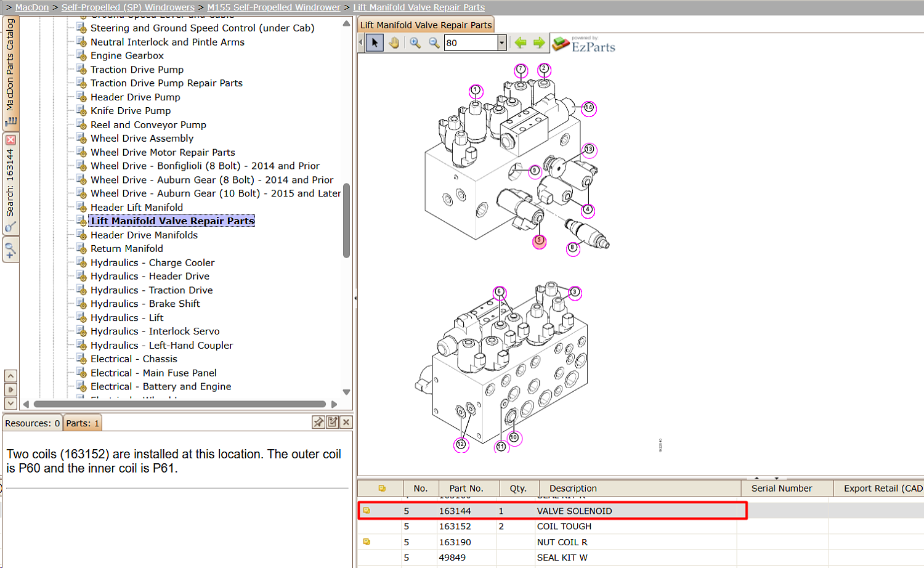
Task: Open Lift Manifold Valve Repair Parts breadcrumb
Action: click(419, 7)
